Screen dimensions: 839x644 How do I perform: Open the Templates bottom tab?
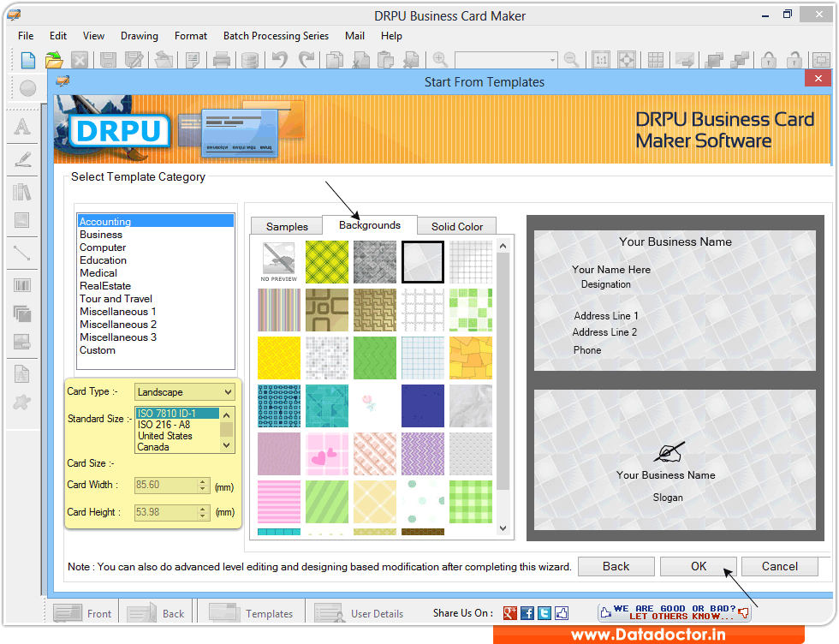(x=252, y=613)
